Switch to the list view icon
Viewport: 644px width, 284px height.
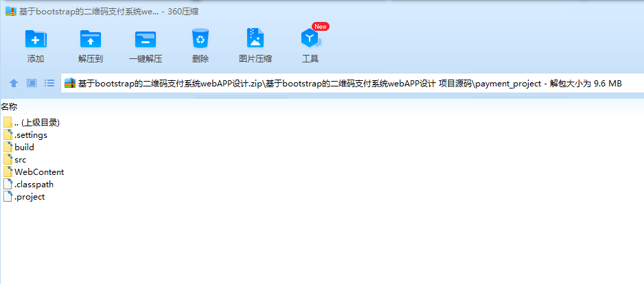(49, 83)
